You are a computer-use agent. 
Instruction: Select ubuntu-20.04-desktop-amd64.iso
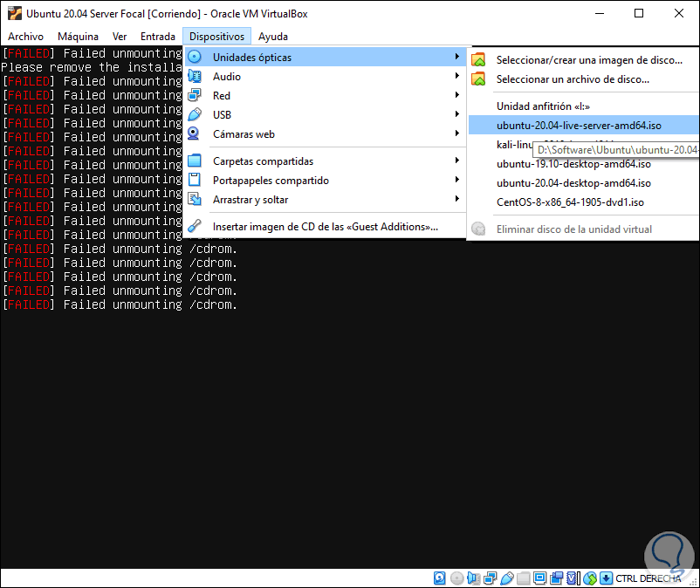pos(582,183)
